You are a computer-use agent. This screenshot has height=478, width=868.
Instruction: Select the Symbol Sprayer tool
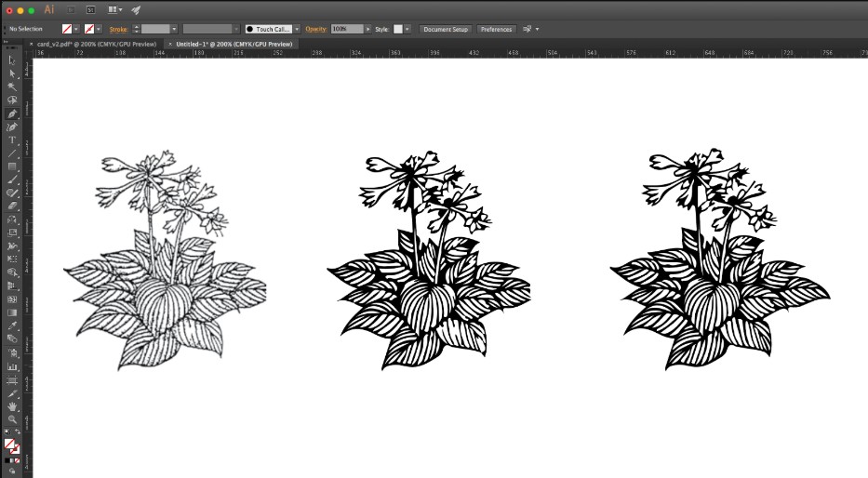coord(12,353)
